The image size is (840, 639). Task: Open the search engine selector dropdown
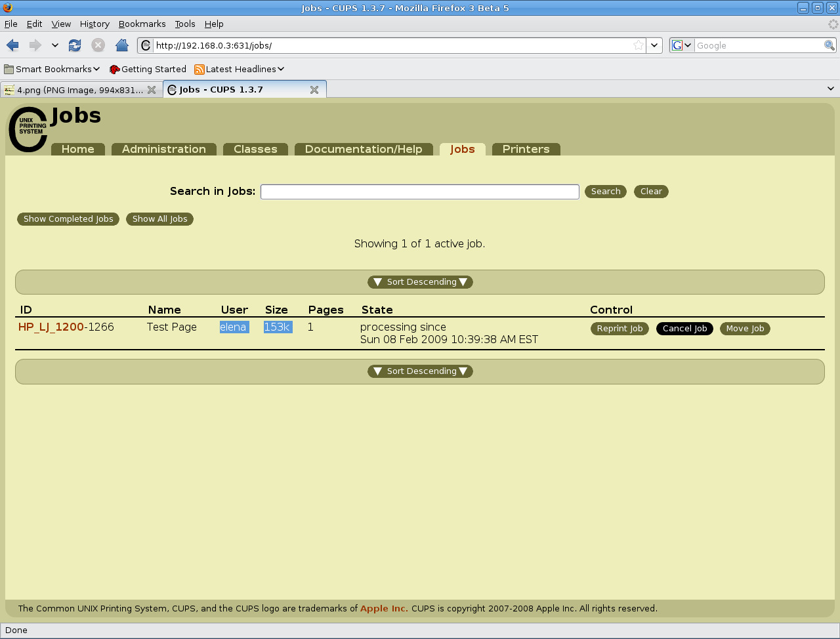click(x=682, y=45)
